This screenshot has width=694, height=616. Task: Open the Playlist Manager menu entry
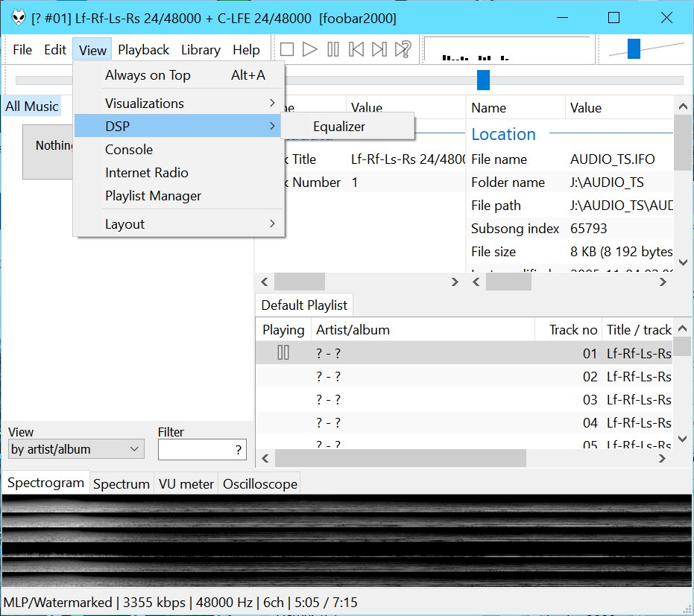(153, 196)
